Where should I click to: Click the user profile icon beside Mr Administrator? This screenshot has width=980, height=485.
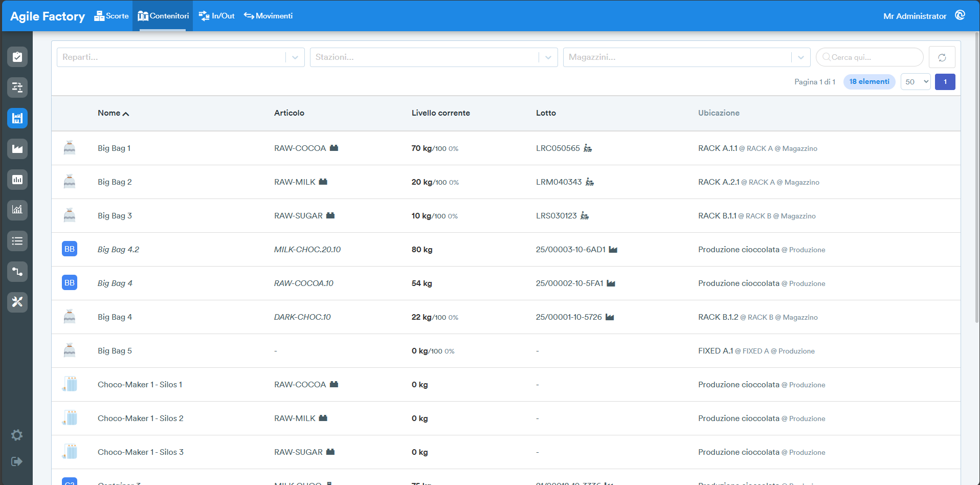tap(960, 15)
